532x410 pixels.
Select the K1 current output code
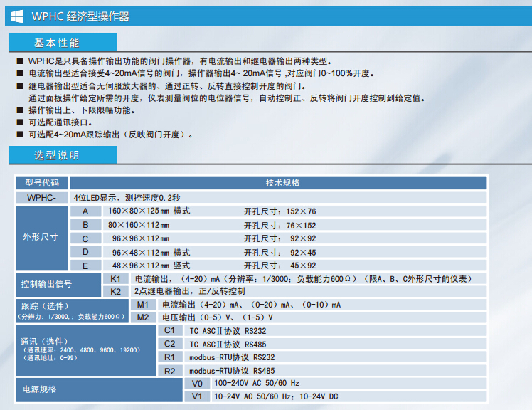[x=116, y=278]
